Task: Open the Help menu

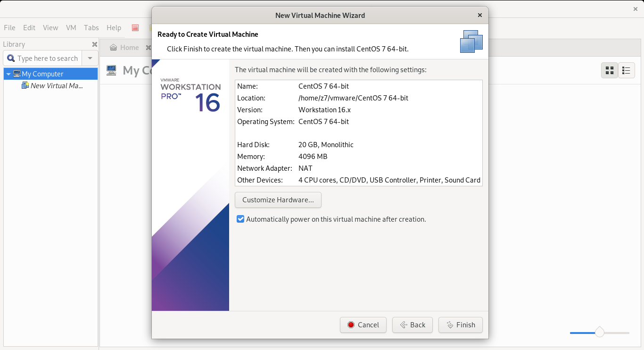Action: tap(114, 28)
